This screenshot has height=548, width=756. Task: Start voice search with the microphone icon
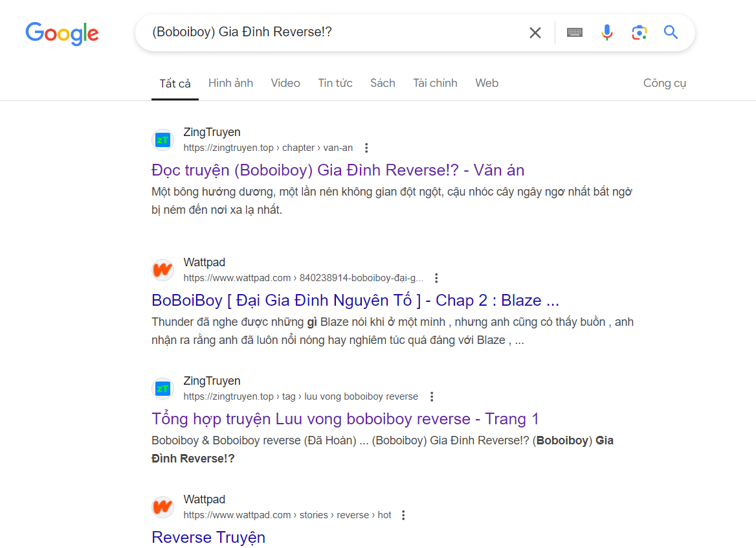607,32
